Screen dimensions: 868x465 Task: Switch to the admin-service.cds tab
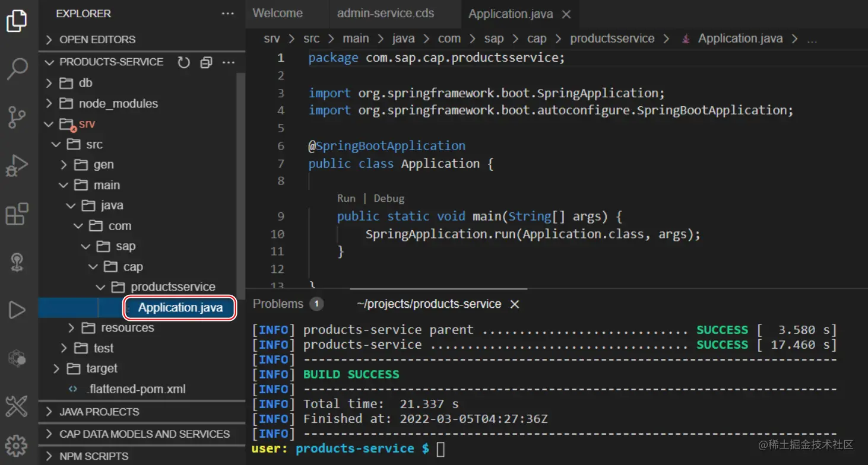point(385,14)
